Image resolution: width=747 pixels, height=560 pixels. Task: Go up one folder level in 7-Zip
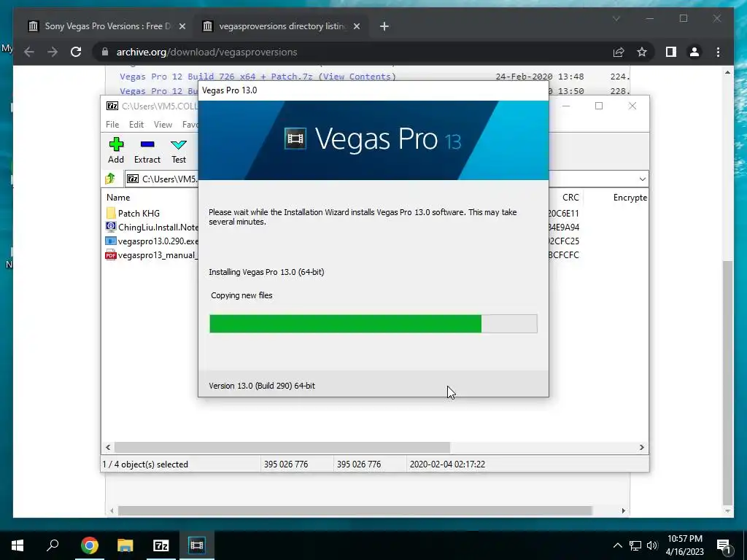pyautogui.click(x=111, y=179)
